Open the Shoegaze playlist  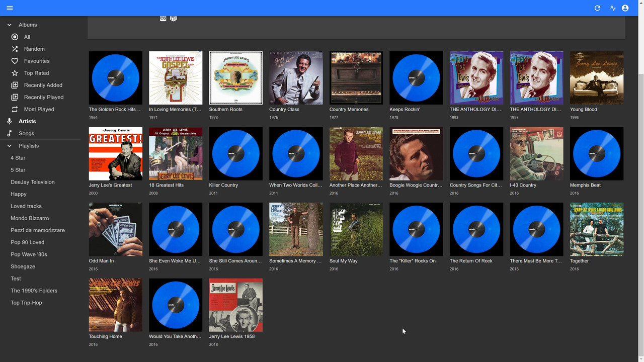click(23, 266)
